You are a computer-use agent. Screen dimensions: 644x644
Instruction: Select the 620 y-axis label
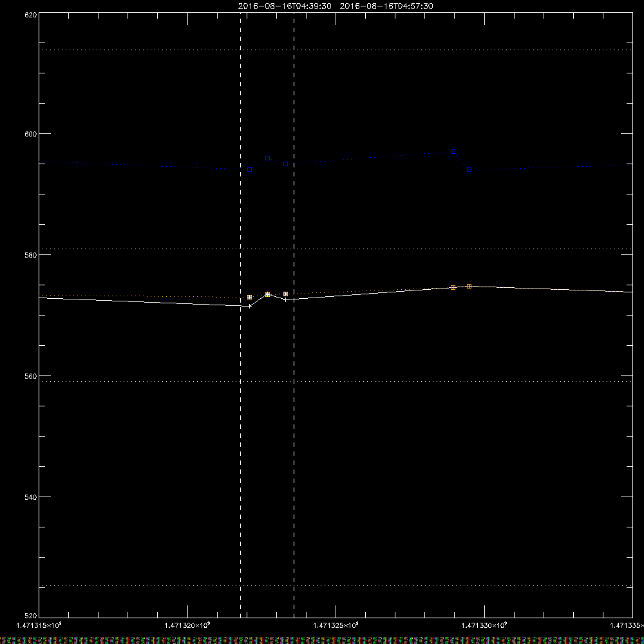tap(31, 15)
